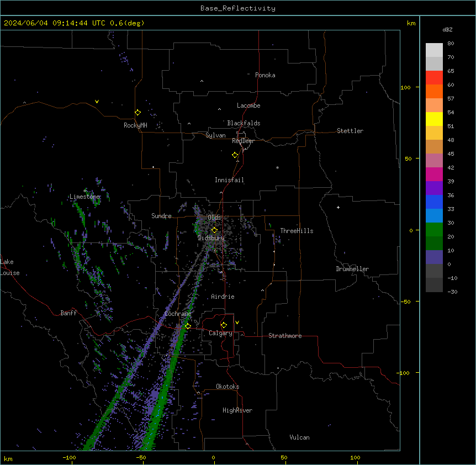The height and width of the screenshot is (465, 476).
Task: Click the Airdrie city label
Action: [223, 297]
